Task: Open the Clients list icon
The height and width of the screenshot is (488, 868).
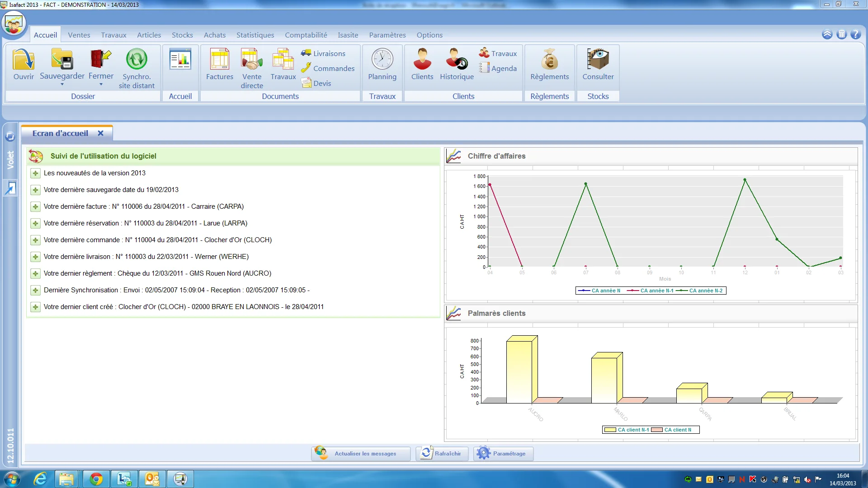Action: click(422, 60)
